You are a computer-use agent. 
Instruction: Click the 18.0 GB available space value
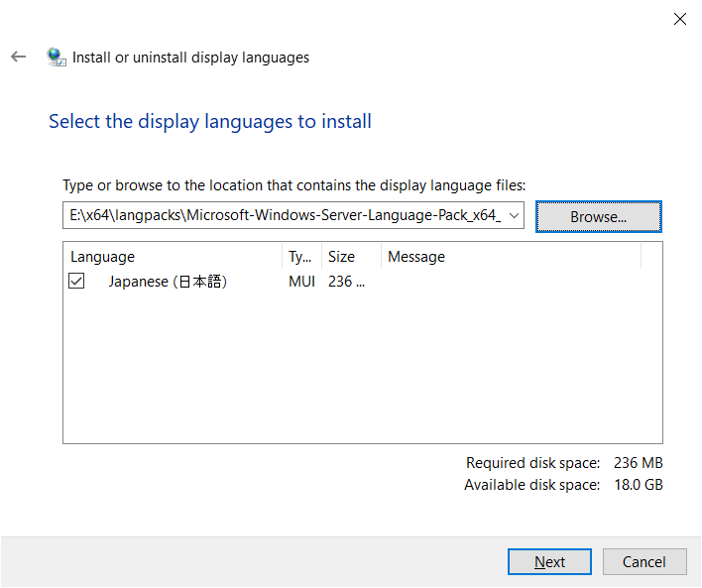click(639, 485)
